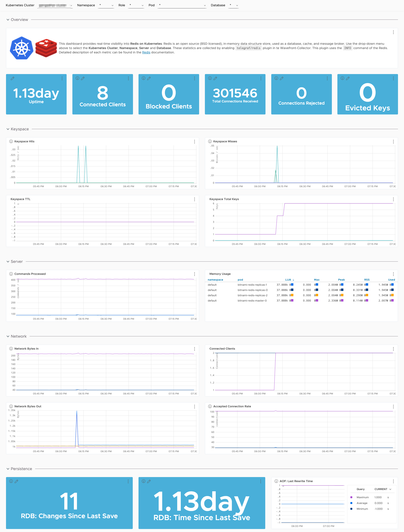404x532 pixels.
Task: Open kebab menu on Keyspace Total Keys chart
Action: coord(393,199)
